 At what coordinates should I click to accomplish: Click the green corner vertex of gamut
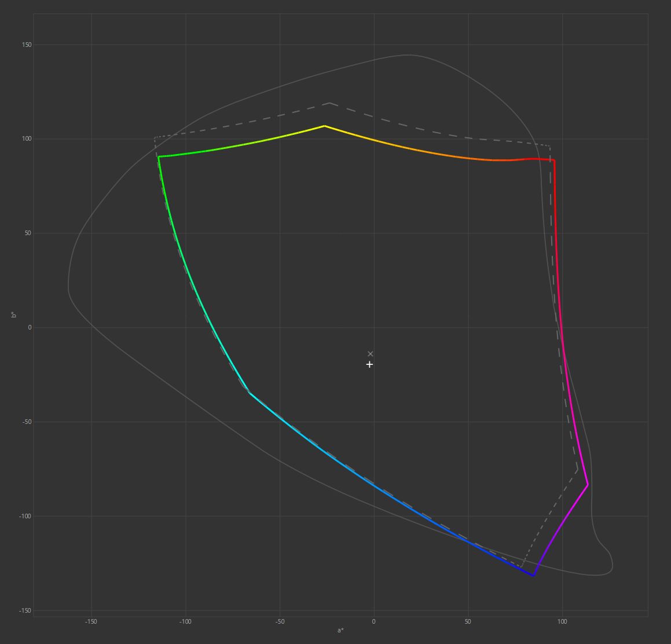(159, 157)
